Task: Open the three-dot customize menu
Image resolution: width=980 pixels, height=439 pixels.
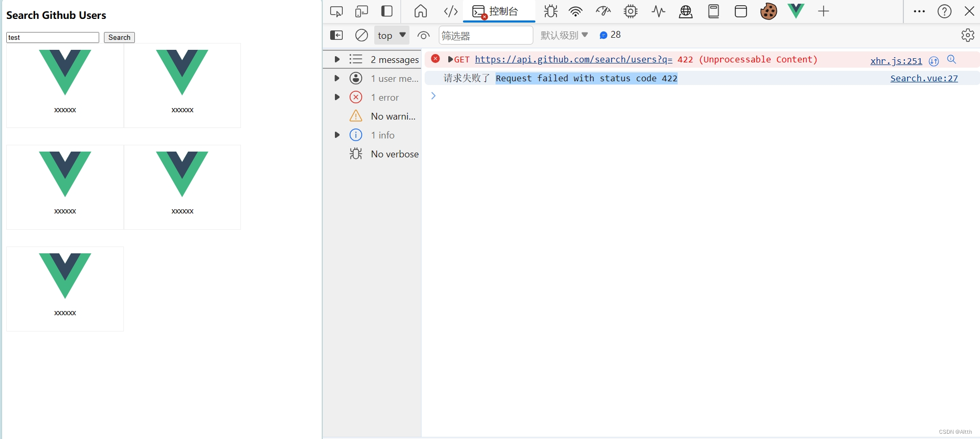Action: tap(919, 11)
